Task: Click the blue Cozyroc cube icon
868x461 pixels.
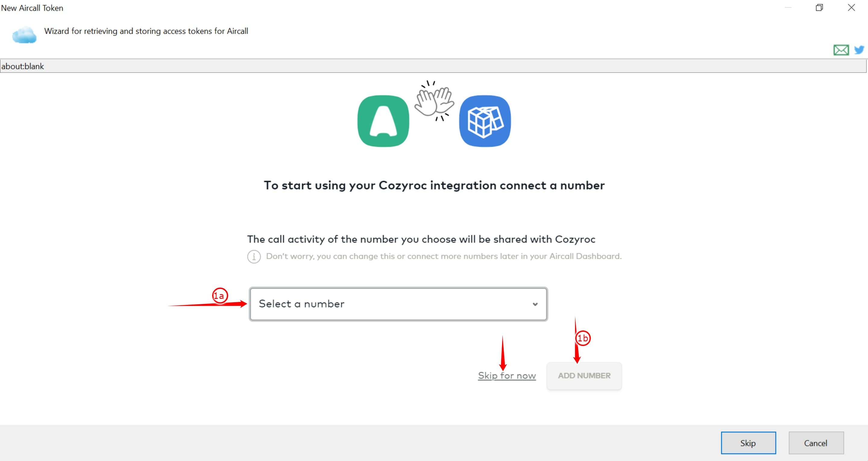Action: pos(485,121)
